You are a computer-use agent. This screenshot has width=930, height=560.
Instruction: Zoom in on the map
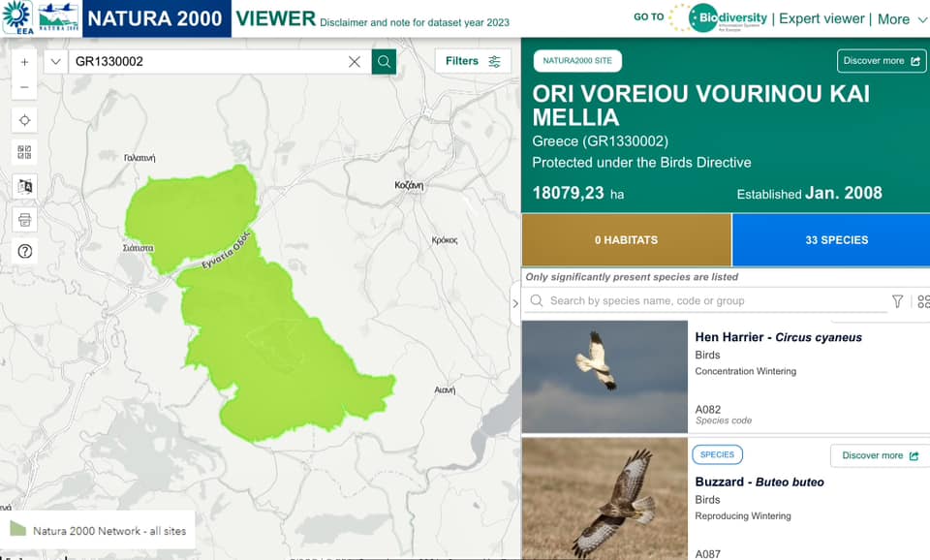[x=24, y=62]
